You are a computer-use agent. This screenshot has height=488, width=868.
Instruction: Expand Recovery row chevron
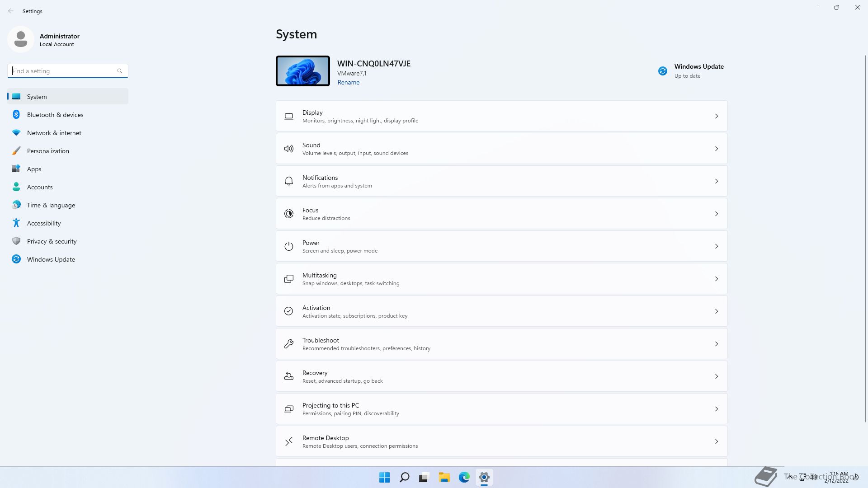[717, 376]
